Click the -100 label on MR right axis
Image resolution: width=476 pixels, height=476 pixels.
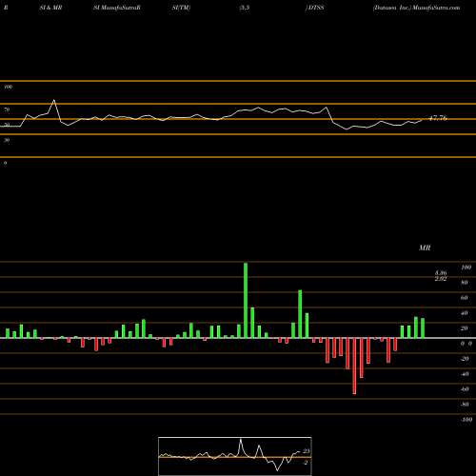pos(466,420)
